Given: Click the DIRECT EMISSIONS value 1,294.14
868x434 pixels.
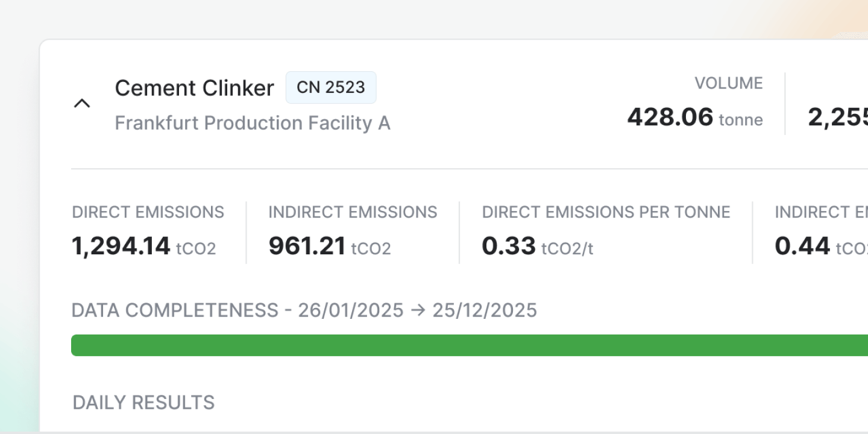Looking at the screenshot, I should (121, 245).
